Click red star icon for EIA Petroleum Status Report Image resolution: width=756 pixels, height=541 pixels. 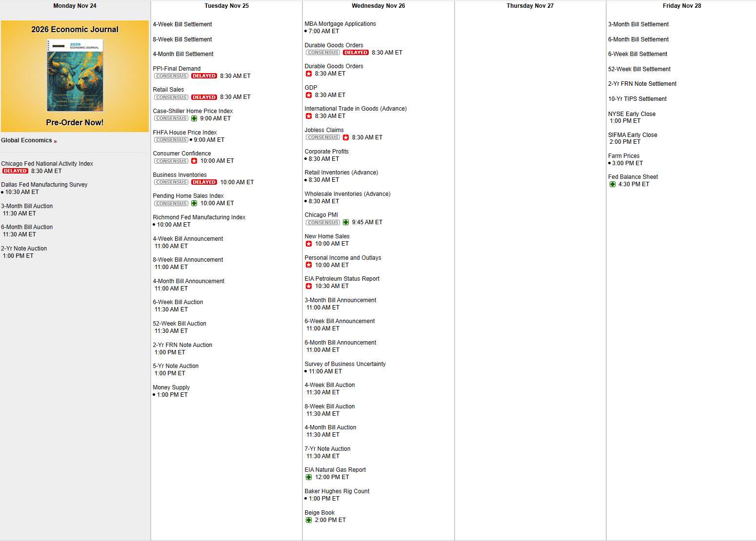pyautogui.click(x=308, y=286)
